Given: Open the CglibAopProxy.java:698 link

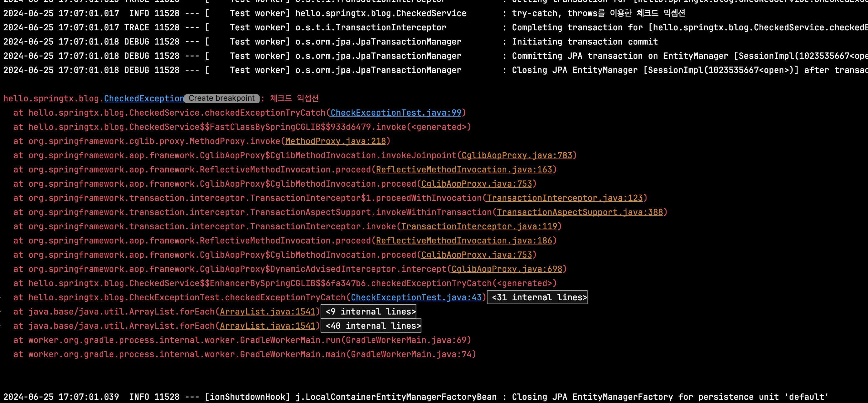Looking at the screenshot, I should point(506,269).
